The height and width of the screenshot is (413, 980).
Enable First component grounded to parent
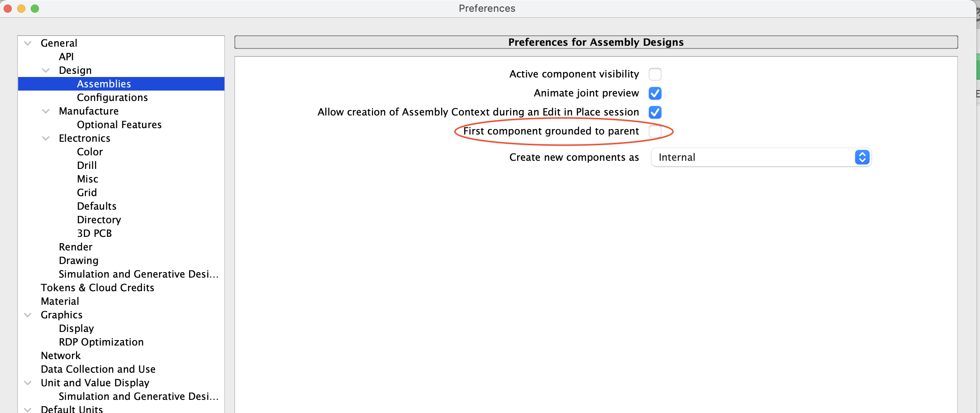656,131
